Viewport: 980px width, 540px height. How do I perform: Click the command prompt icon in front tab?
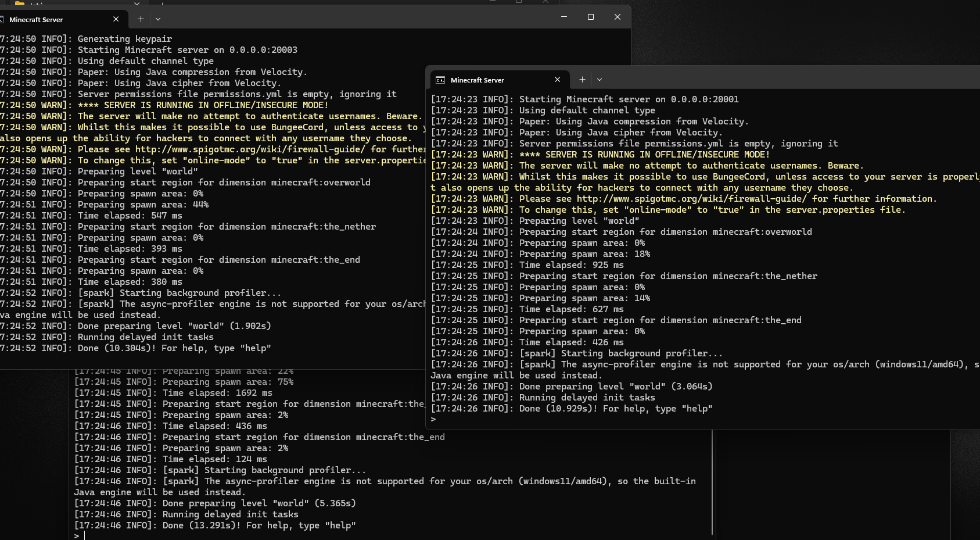[x=440, y=80]
